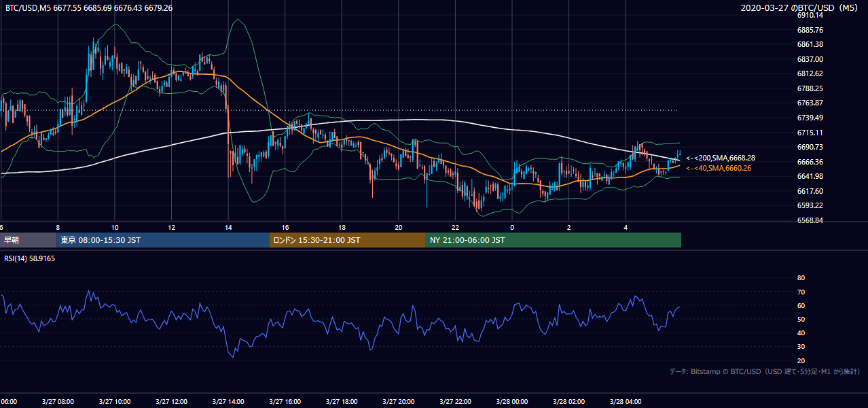868x408 pixels.
Task: Click the 3/27 20:00 bottom time label
Action: [x=398, y=401]
